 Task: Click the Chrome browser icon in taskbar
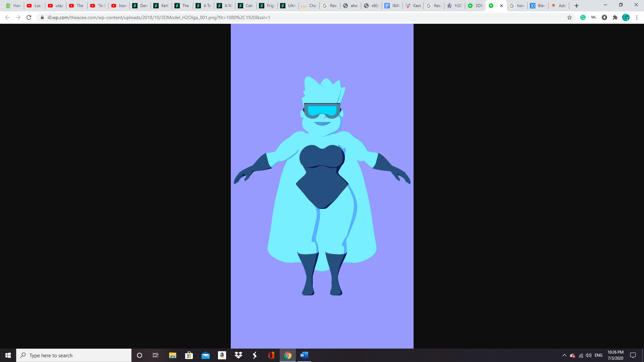click(287, 355)
